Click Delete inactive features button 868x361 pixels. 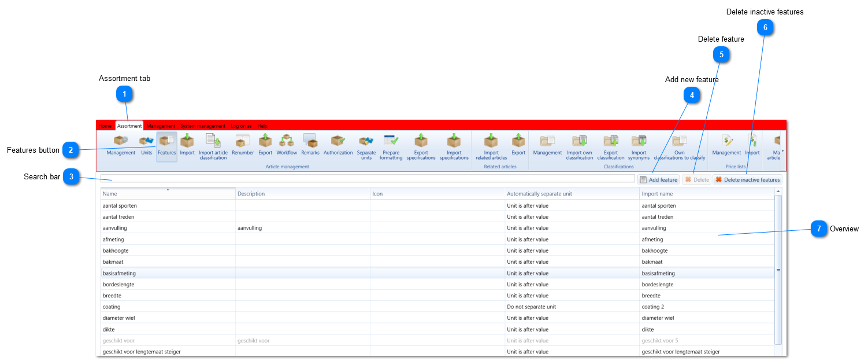(747, 180)
